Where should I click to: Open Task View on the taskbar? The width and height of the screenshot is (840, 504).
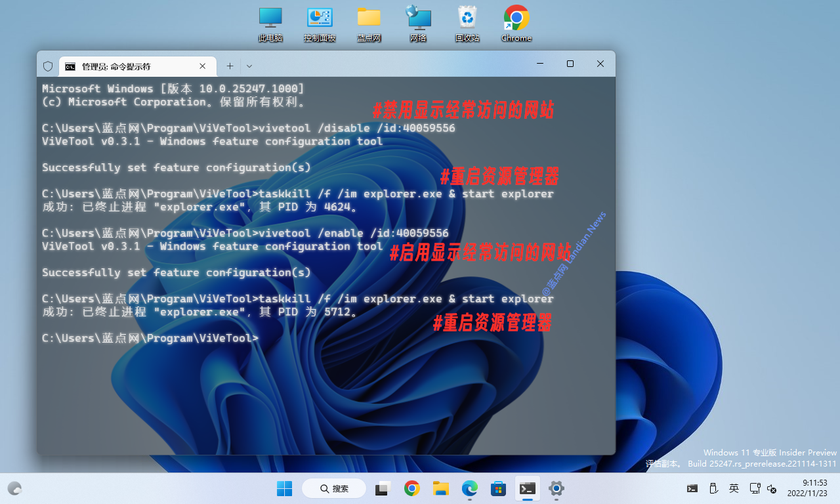click(383, 488)
